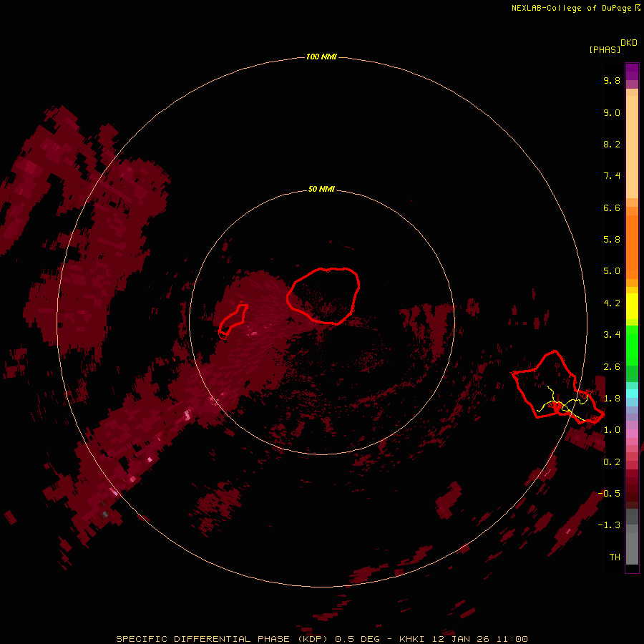Click the DKD label above the color bar

pos(629,43)
